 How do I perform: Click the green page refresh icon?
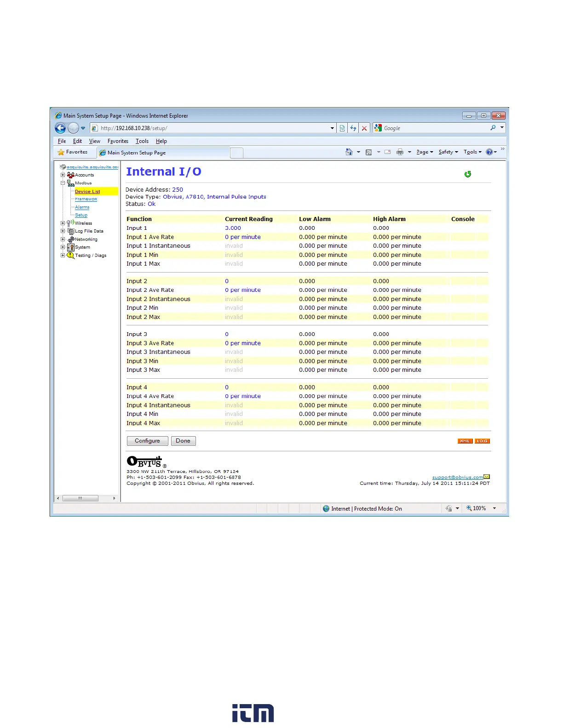(x=468, y=174)
